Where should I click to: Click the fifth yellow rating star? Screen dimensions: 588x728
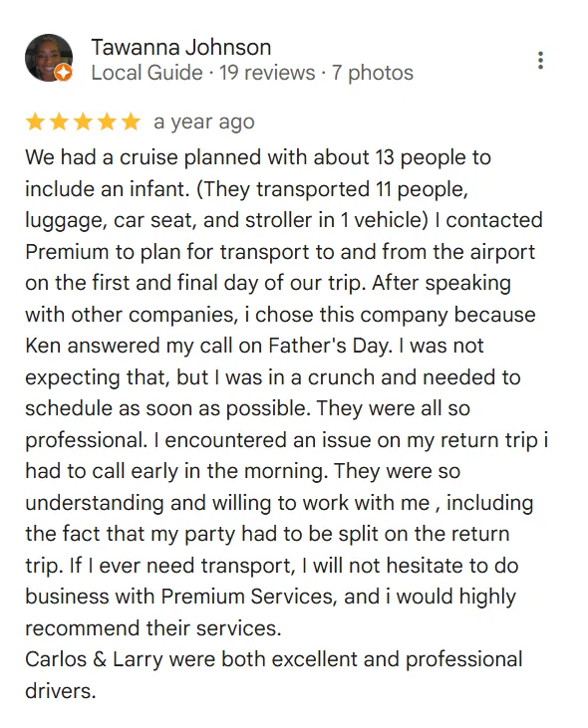pos(131,122)
